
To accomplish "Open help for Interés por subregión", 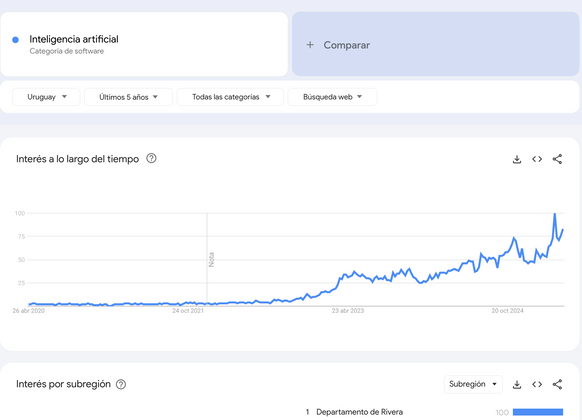I will (x=121, y=384).
